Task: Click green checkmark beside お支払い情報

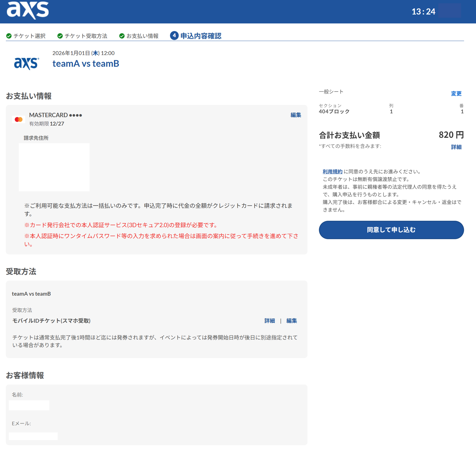Action: click(122, 36)
